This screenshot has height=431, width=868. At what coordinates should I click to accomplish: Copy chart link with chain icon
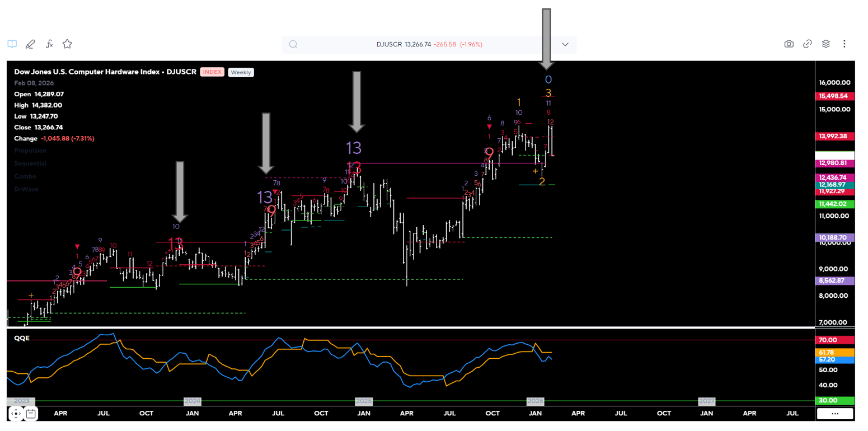click(x=807, y=44)
